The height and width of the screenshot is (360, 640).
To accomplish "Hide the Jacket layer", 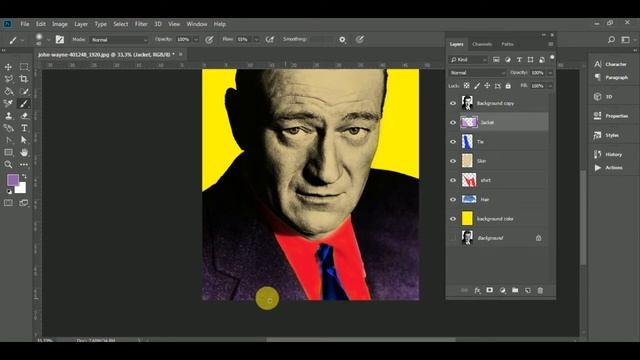I will 453,122.
